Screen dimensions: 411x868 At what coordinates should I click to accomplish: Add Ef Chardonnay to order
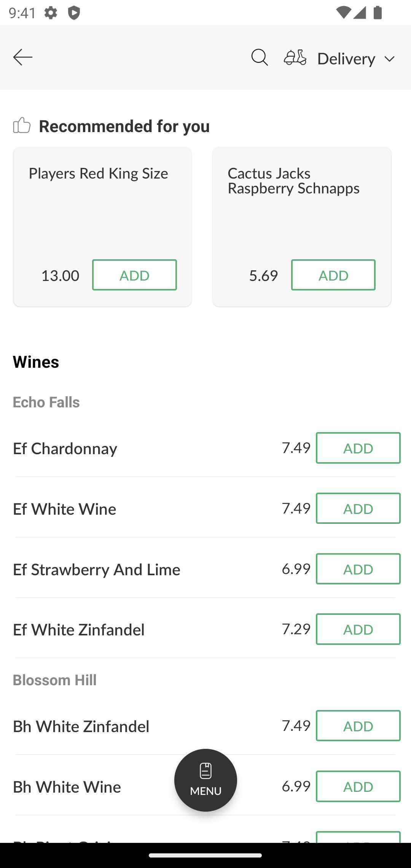pyautogui.click(x=358, y=448)
